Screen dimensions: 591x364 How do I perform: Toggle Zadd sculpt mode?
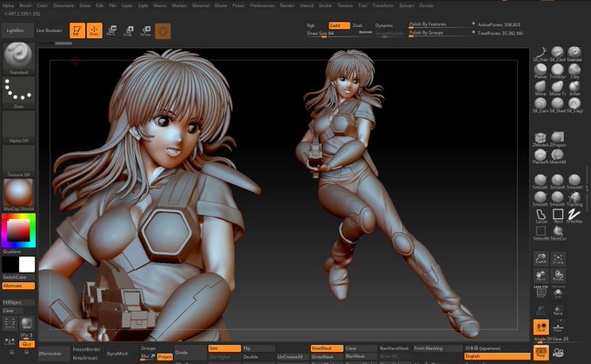[x=339, y=25]
